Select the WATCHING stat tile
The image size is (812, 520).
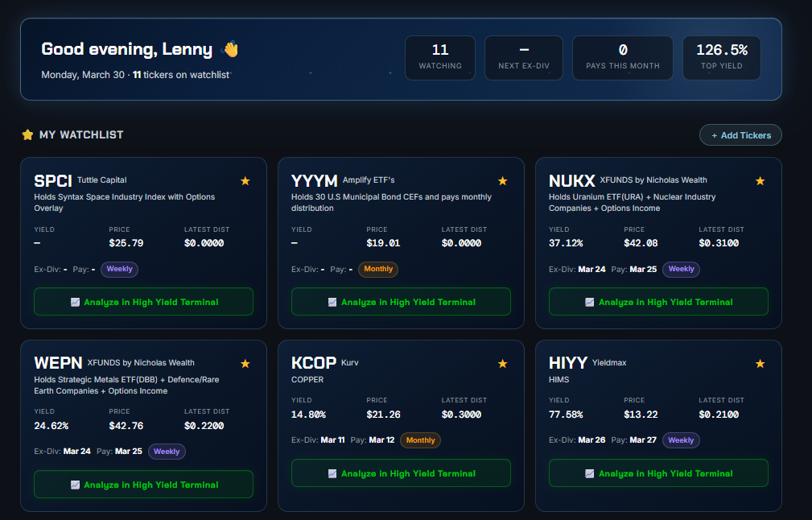(440, 57)
